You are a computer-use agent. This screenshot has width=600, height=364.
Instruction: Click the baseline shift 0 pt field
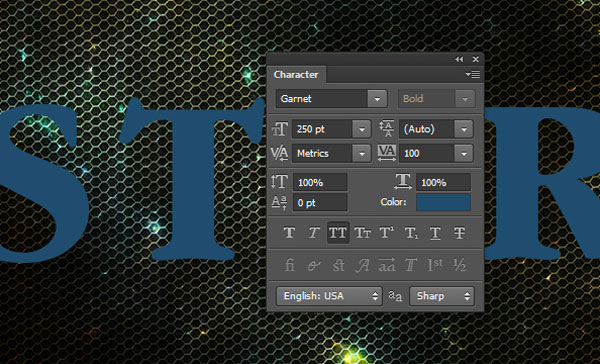click(320, 202)
